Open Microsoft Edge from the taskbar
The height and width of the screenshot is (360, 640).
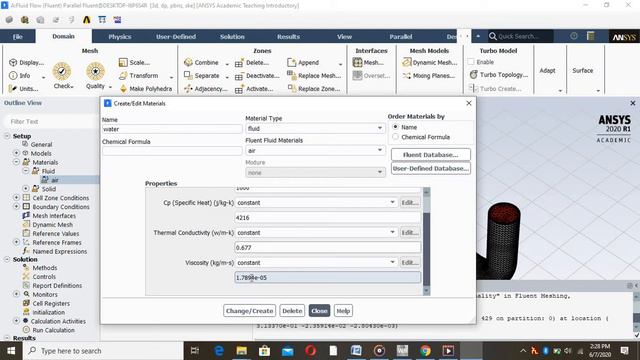pos(219,351)
